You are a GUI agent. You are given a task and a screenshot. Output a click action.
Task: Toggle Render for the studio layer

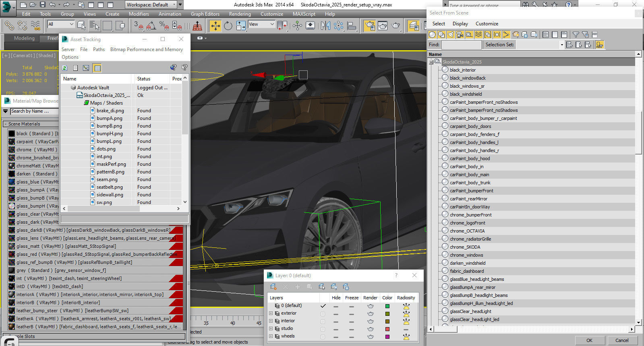point(370,329)
